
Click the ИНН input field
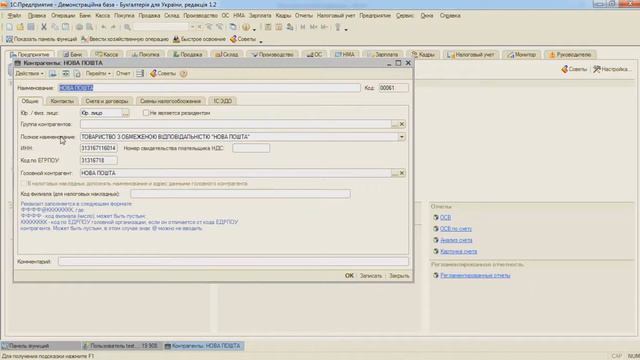pos(98,148)
